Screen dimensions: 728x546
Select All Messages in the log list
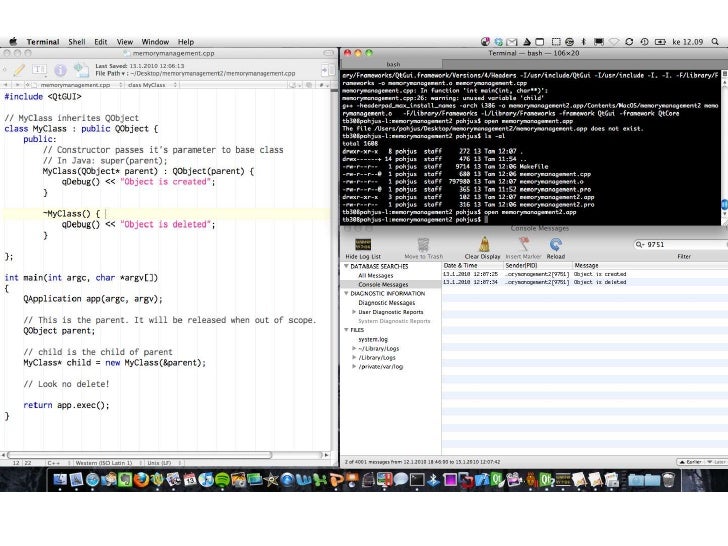tap(376, 275)
